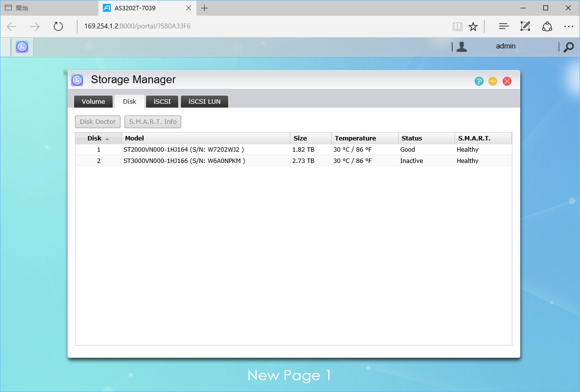
Task: Open the browser Hub icon
Action: click(x=504, y=26)
